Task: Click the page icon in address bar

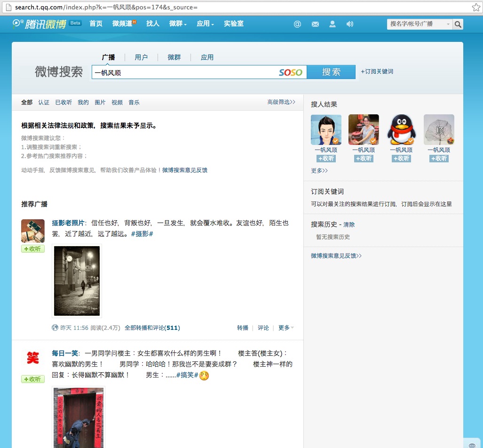Action: click(8, 7)
